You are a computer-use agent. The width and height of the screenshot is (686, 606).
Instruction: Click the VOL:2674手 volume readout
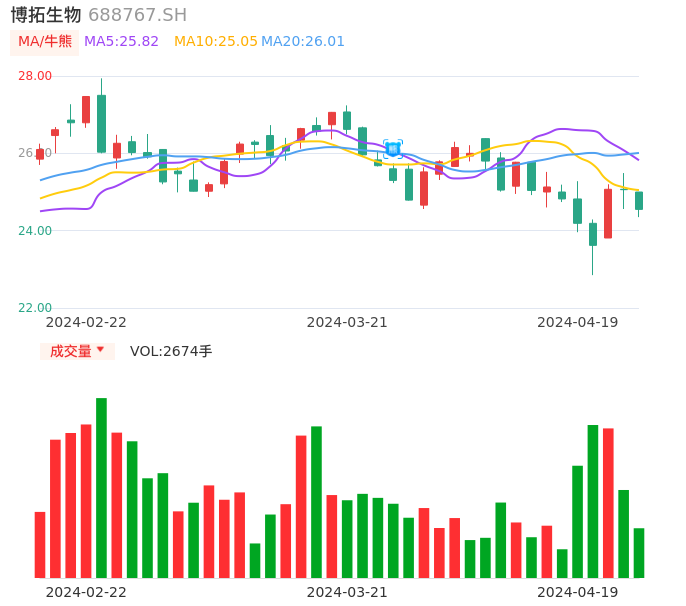[171, 351]
